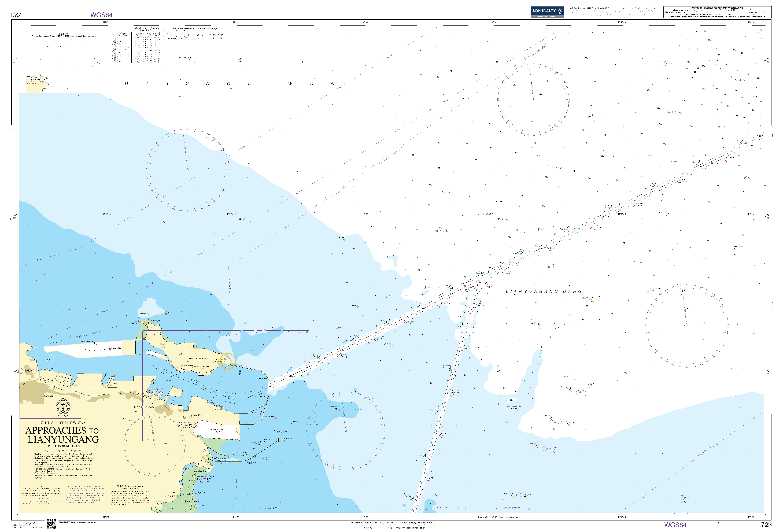Screen dimensions: 783x532
Task: Click the IMPORTANT related Admiralty publications box
Action: [x=717, y=12]
